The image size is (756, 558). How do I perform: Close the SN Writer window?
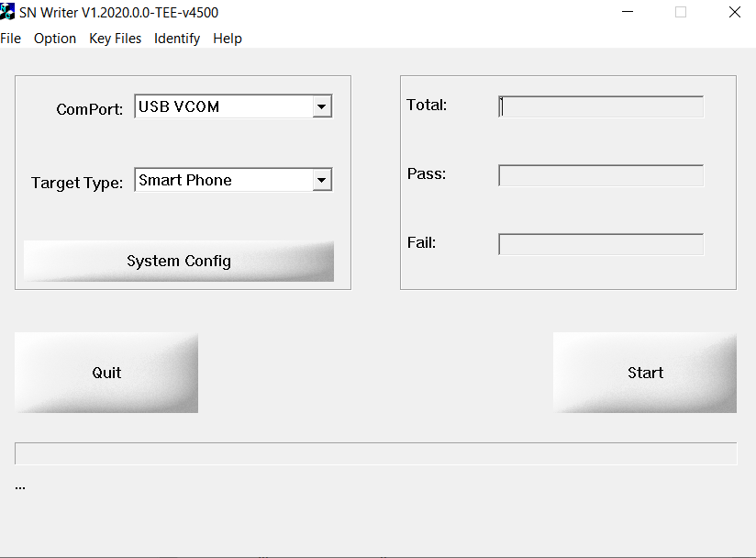tap(734, 13)
